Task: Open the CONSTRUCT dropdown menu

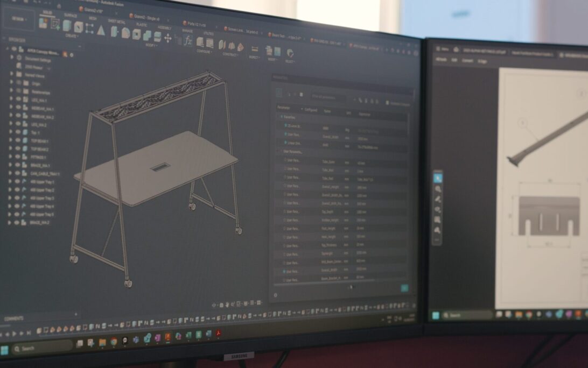Action: (230, 55)
